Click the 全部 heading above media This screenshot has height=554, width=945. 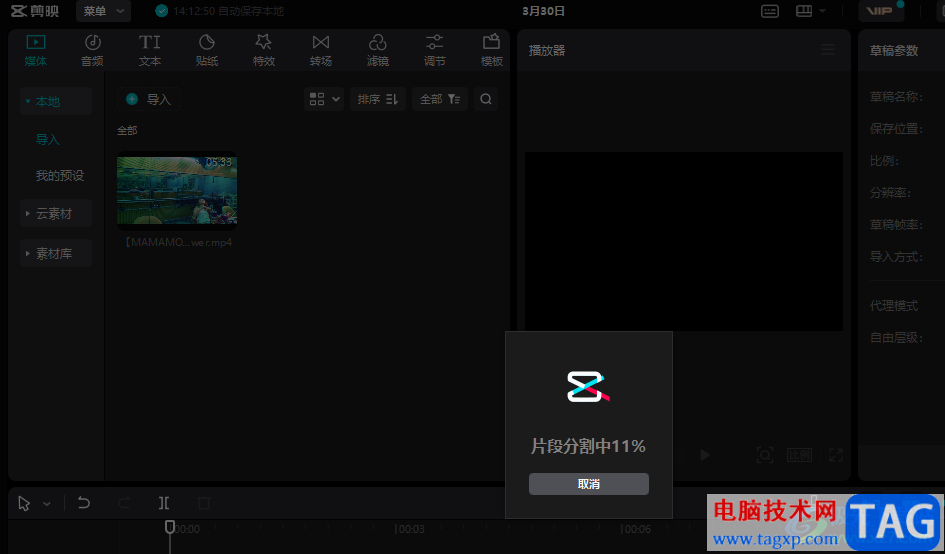[x=127, y=130]
